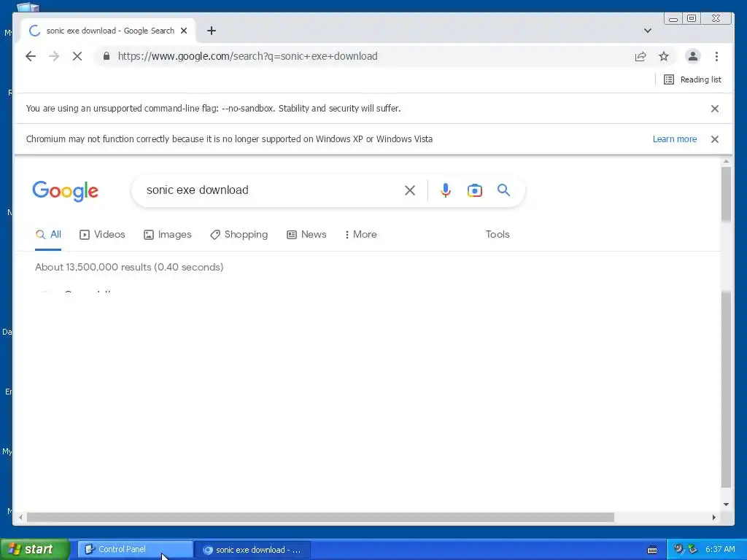Start a voice search with microphone
This screenshot has height=560, width=747.
(x=446, y=190)
